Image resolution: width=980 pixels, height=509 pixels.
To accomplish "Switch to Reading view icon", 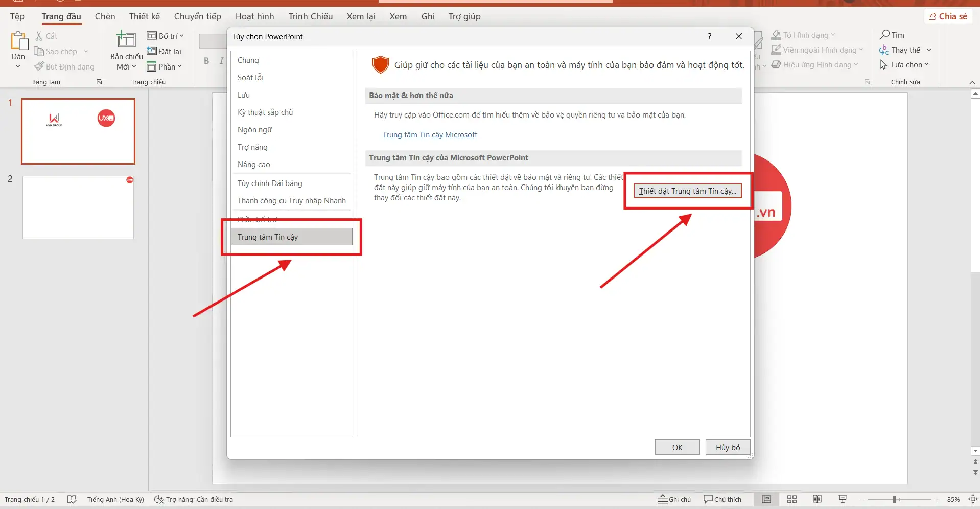I will pos(817,499).
